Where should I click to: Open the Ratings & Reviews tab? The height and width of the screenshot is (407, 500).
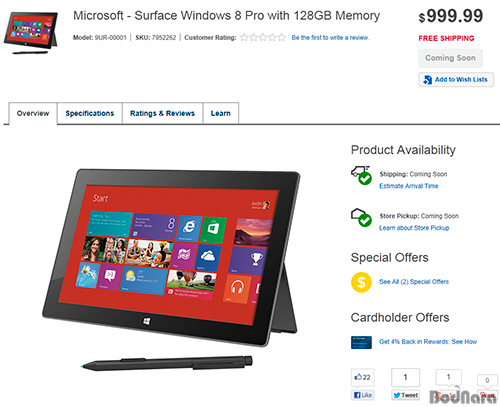[x=162, y=113]
